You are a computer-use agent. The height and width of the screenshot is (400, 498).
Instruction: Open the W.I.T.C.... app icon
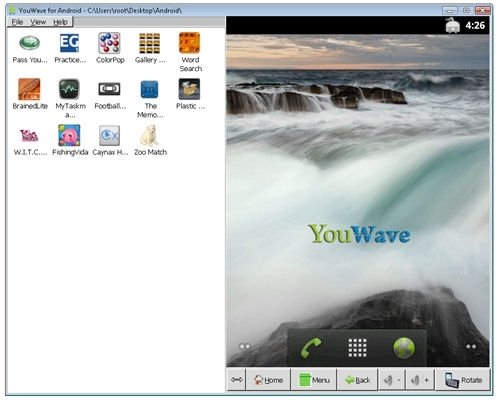click(29, 135)
